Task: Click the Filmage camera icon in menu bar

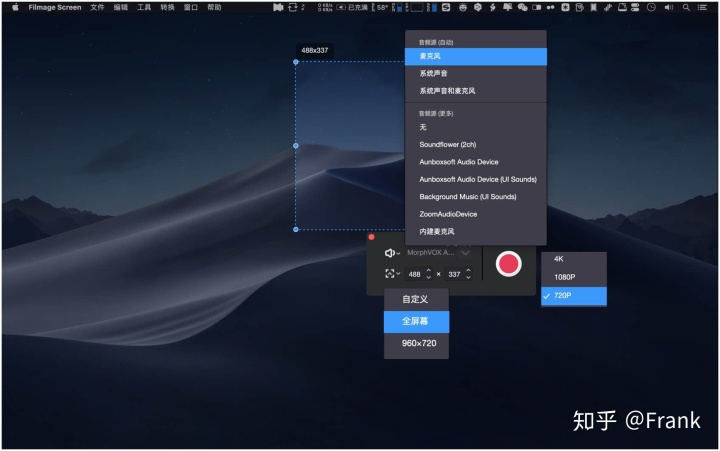Action: 278,7
